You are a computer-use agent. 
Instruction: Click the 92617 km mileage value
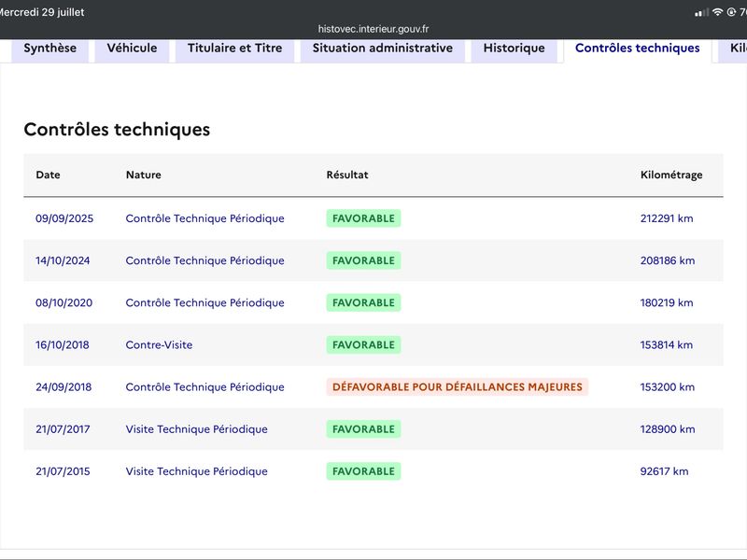(x=664, y=471)
